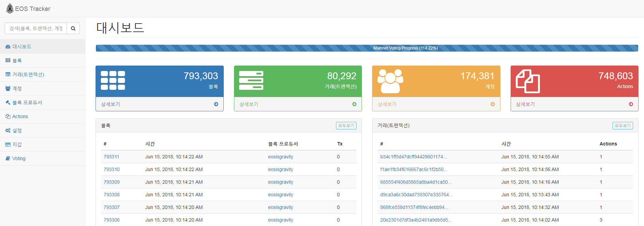Click 모두보기 button in the 블록 panel
Viewport: 644px width, 226px height.
tap(346, 126)
